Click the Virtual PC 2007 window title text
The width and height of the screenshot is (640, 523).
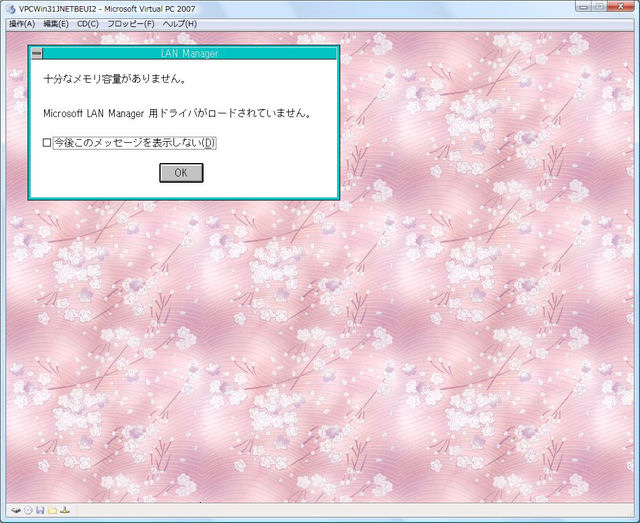(x=107, y=9)
